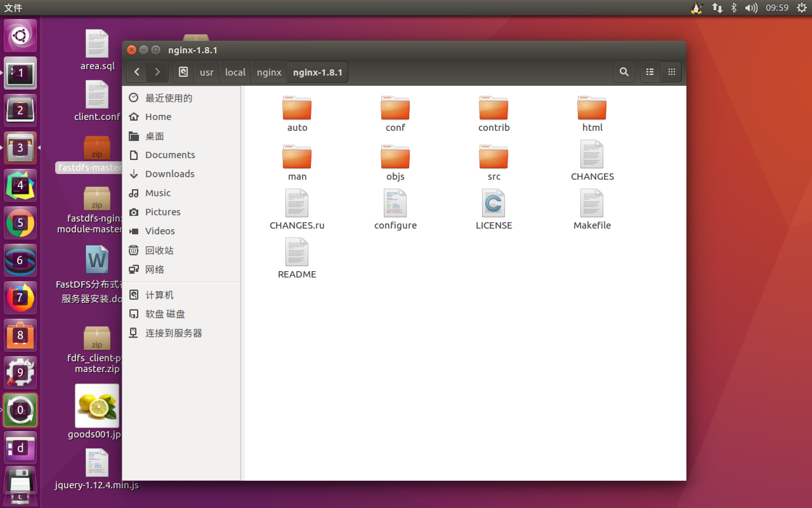Image resolution: width=812 pixels, height=508 pixels.
Task: Open Home in sidebar
Action: coord(181,117)
